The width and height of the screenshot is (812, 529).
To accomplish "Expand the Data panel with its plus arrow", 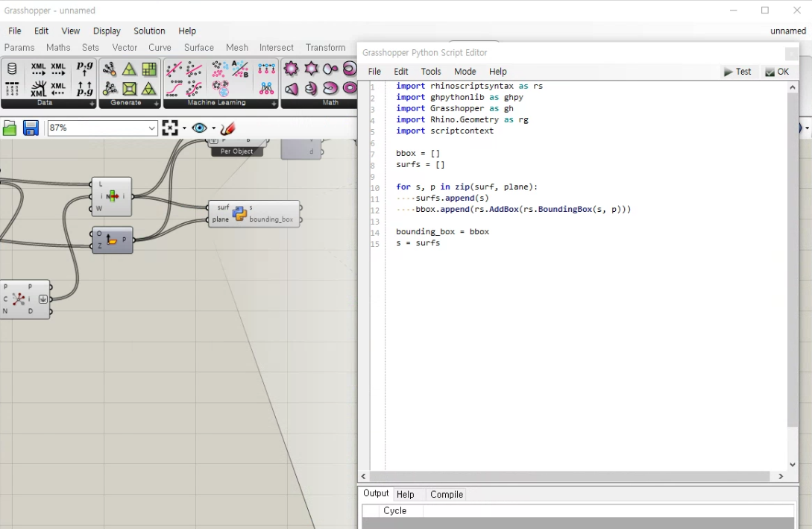I will pyautogui.click(x=92, y=104).
